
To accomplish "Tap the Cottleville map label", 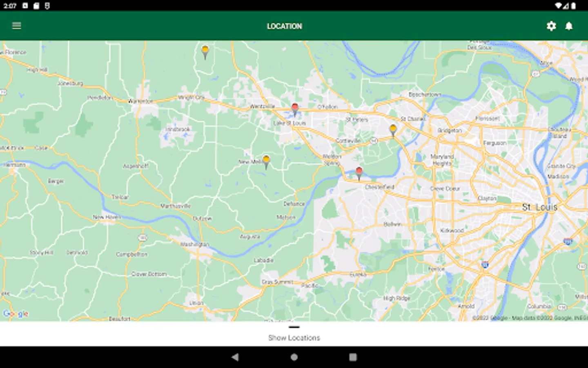I will click(348, 140).
